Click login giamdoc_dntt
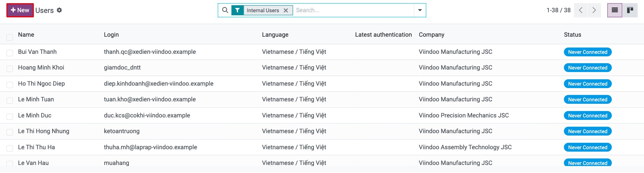The image size is (644, 173). click(x=122, y=67)
